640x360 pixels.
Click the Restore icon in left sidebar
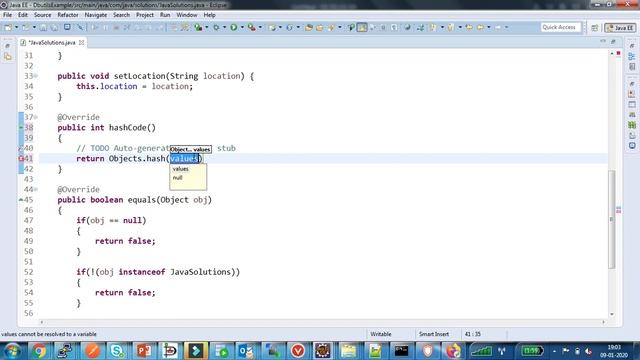pos(7,46)
